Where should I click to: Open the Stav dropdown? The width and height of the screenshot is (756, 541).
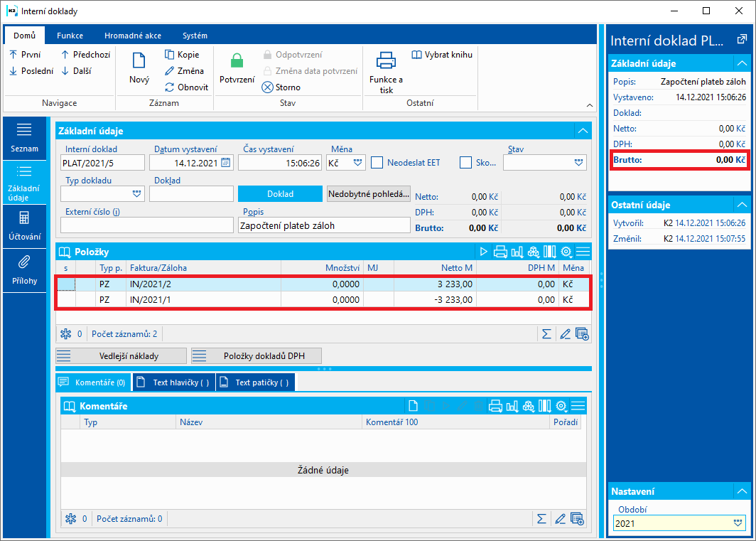(x=578, y=163)
